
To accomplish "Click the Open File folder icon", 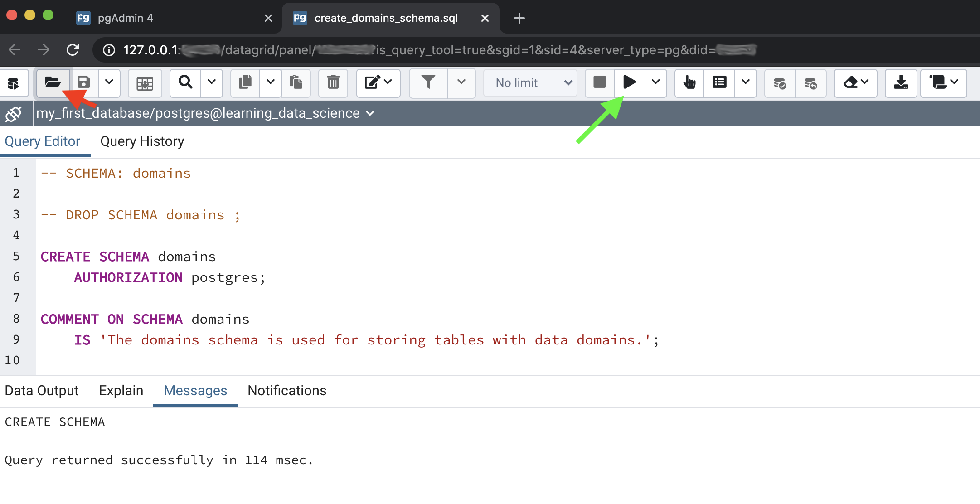I will [x=53, y=82].
